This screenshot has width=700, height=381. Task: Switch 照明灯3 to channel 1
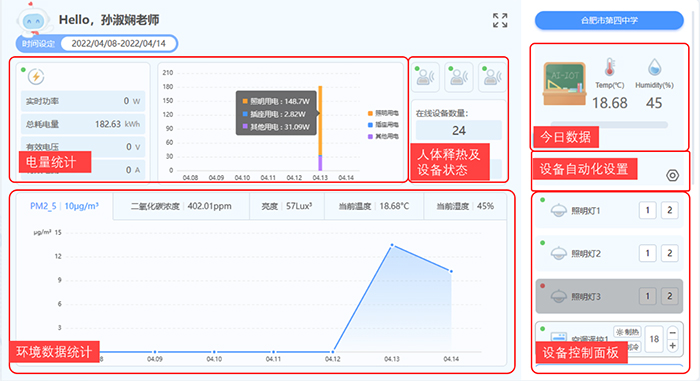pos(647,296)
